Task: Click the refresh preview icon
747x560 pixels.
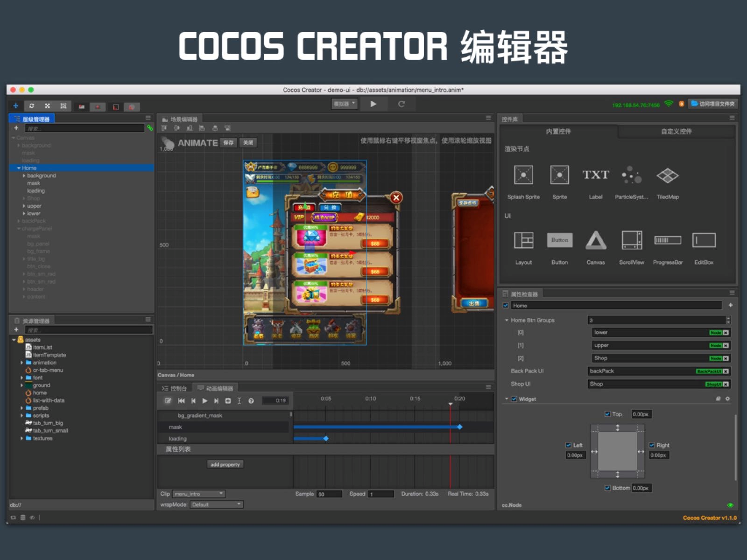Action: tap(401, 104)
